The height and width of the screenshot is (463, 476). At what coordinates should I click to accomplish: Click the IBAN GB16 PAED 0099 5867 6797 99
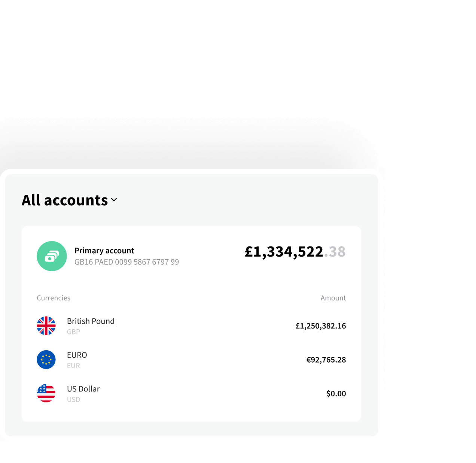(126, 262)
